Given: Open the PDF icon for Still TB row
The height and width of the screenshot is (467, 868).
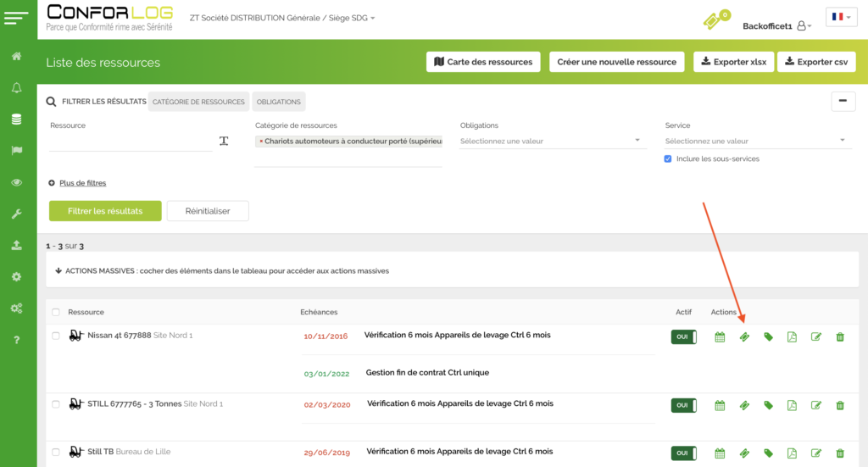Looking at the screenshot, I should (792, 453).
